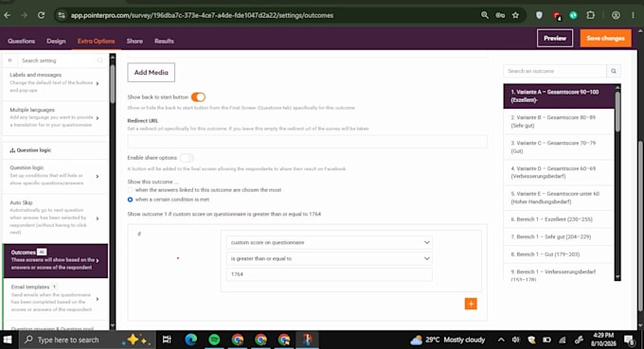Screen dimensions: 644x349
Task: Select 'when a certain condition is met' radio
Action: 130,200
